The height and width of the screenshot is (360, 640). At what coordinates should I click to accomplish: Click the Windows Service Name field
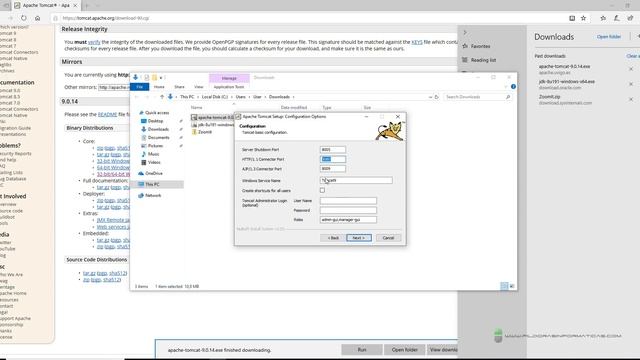click(356, 180)
